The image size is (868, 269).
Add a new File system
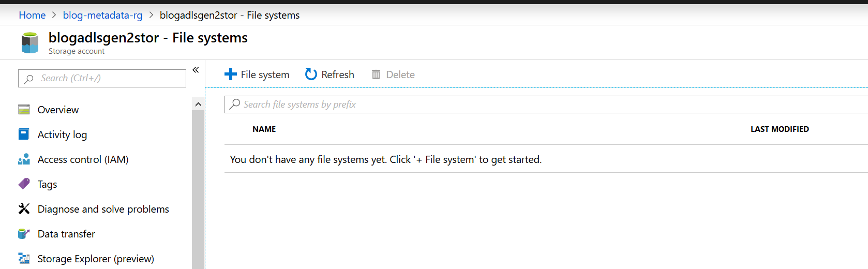coord(257,74)
